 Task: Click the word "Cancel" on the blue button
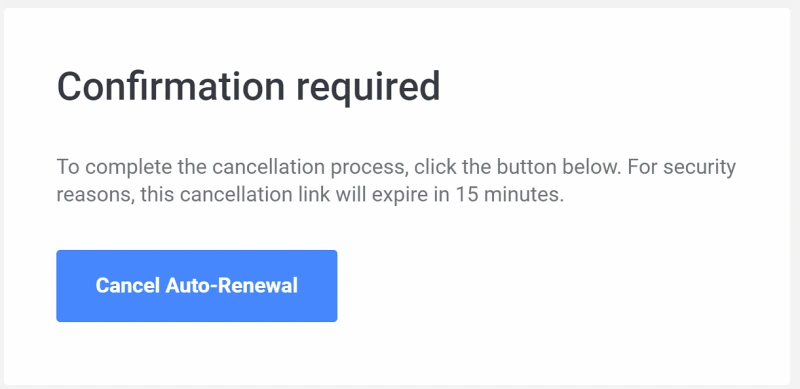click(128, 286)
